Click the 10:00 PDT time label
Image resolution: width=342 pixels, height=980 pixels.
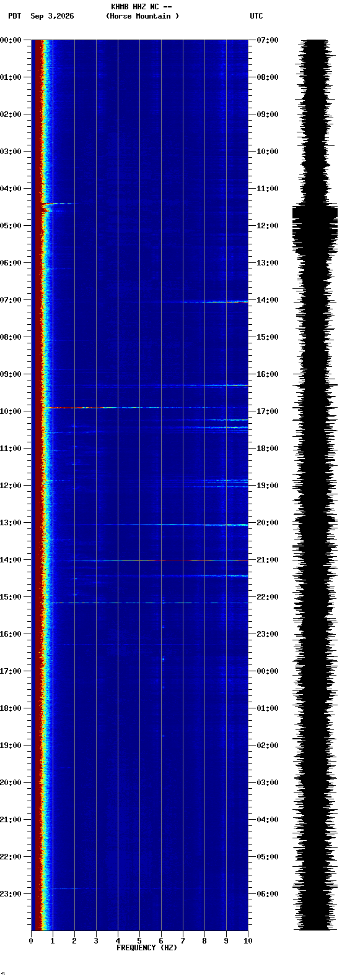click(x=11, y=411)
